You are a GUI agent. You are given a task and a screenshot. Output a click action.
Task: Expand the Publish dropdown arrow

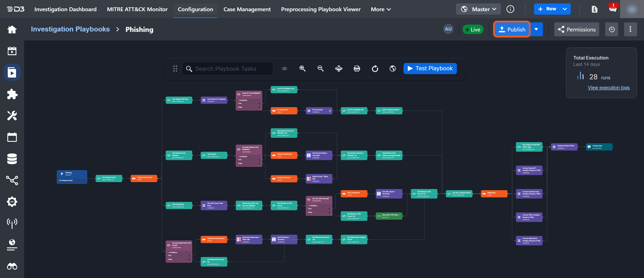click(x=536, y=30)
